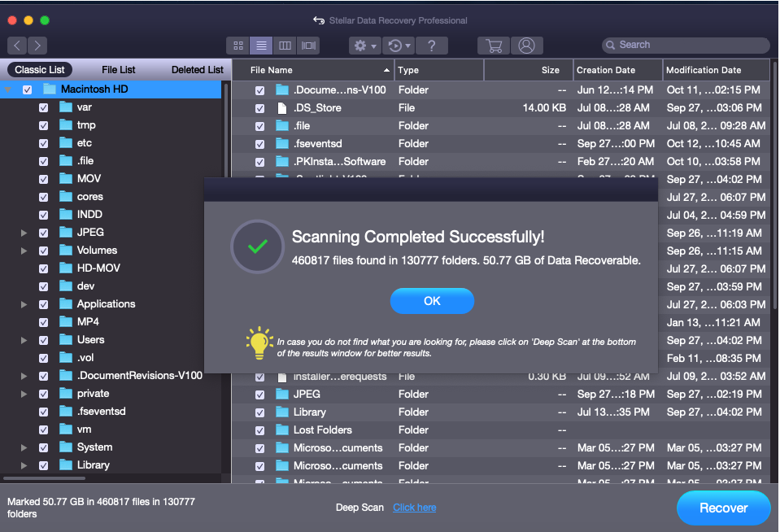Viewport: 780px width, 532px height.
Task: Switch to the File List tab
Action: click(x=119, y=70)
